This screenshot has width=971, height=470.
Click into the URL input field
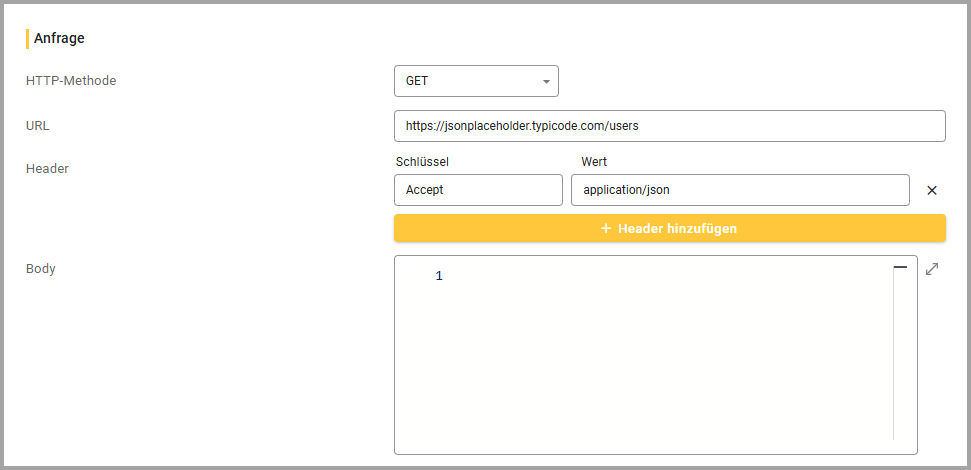point(669,126)
